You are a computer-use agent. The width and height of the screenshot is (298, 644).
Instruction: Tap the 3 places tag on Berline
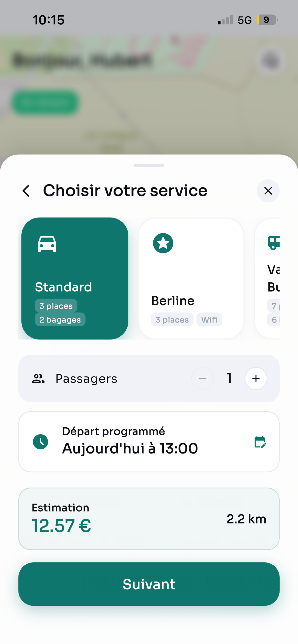tap(172, 320)
